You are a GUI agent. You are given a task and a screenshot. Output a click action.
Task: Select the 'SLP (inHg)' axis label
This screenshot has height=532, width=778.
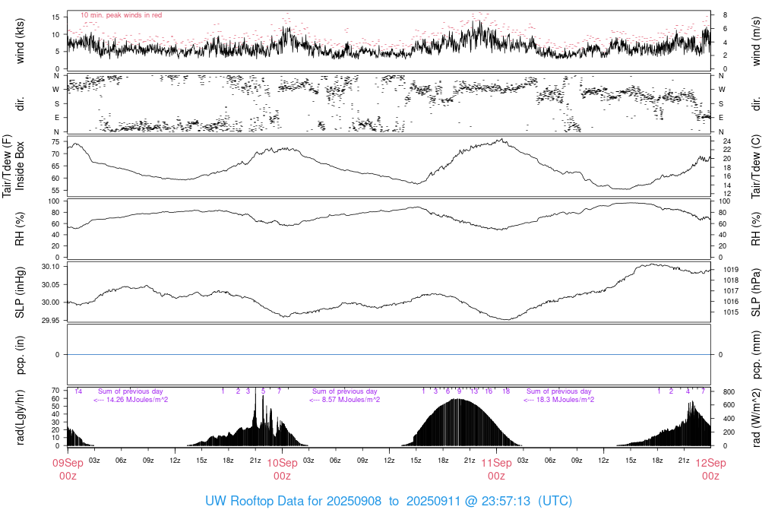pos(20,293)
